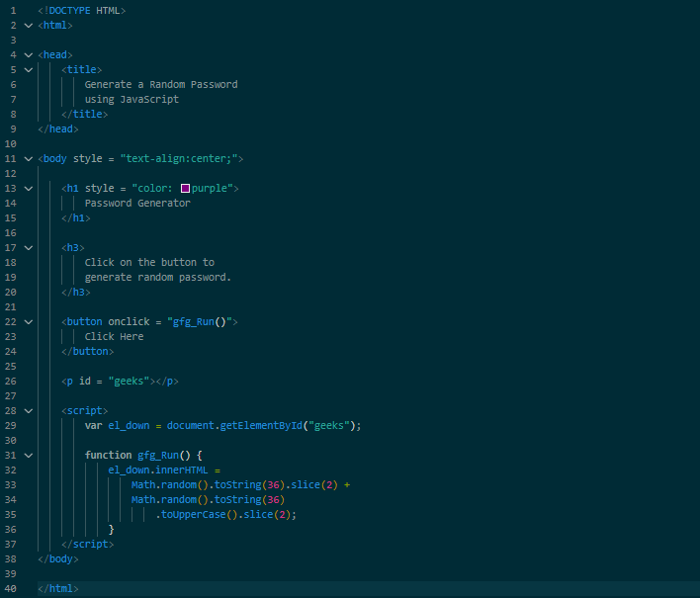The image size is (700, 598).
Task: Click el_down.innerHTML on line 32
Action: pos(158,470)
